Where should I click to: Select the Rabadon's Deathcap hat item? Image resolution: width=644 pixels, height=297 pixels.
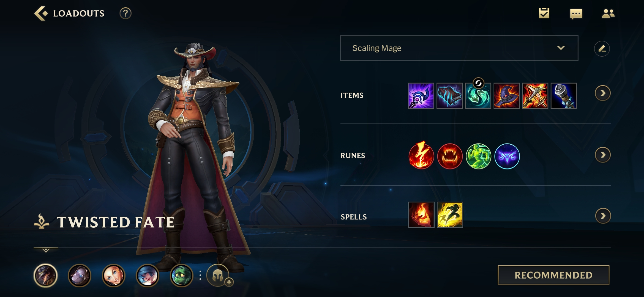click(506, 96)
